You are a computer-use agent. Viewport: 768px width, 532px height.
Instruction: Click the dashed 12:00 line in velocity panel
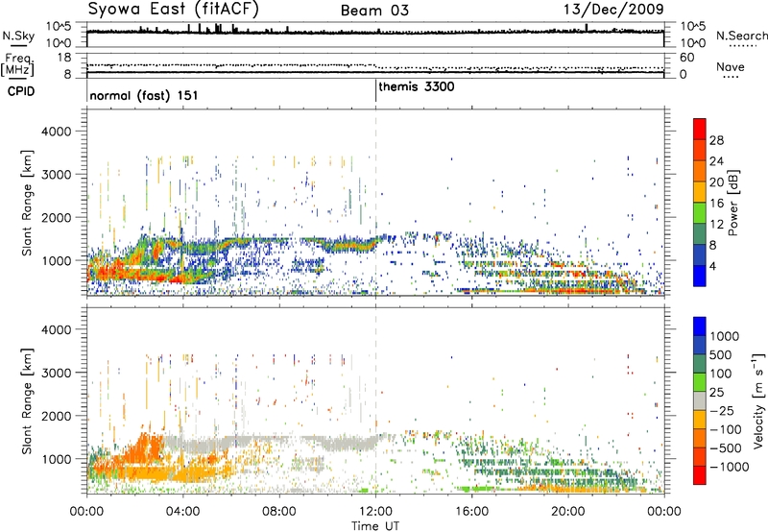pyautogui.click(x=375, y=400)
